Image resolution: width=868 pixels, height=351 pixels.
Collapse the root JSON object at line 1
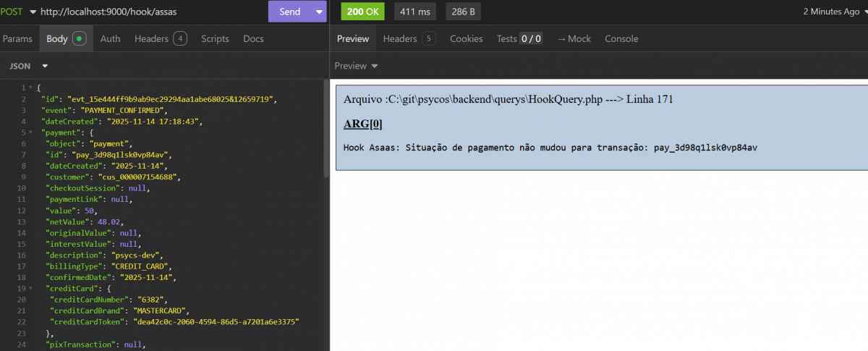click(x=30, y=88)
